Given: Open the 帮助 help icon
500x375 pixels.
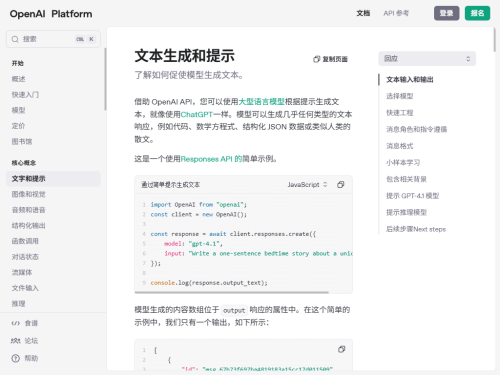Looking at the screenshot, I should click(x=16, y=358).
